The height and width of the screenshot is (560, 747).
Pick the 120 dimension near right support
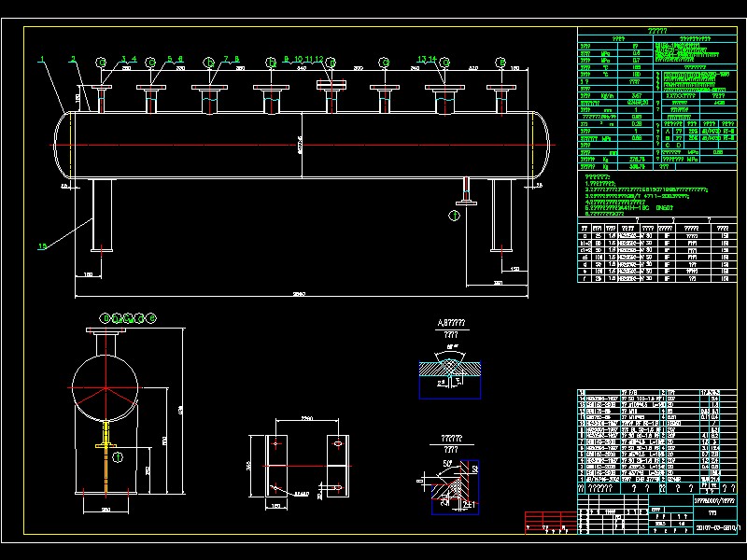pos(514,269)
